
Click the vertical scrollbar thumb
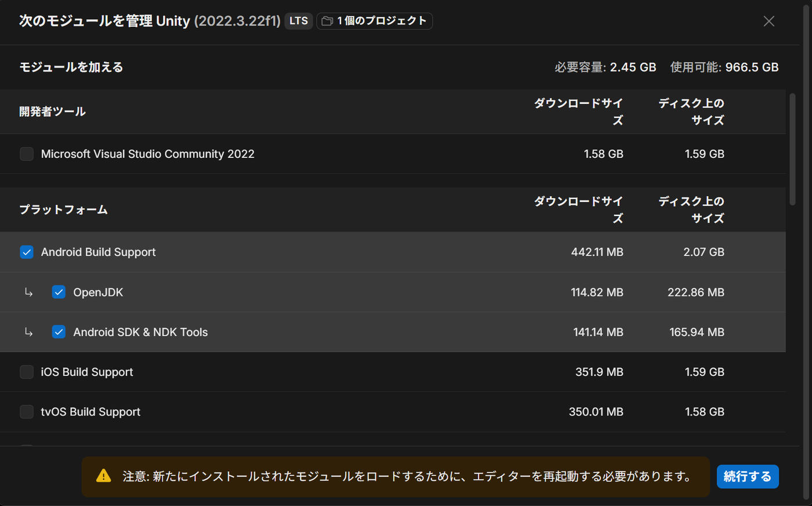(792, 149)
